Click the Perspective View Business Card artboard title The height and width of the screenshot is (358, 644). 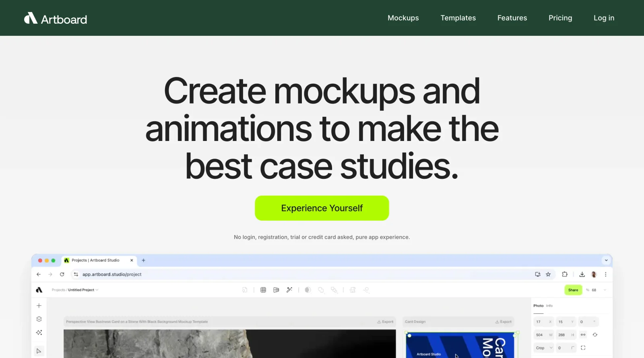pyautogui.click(x=137, y=322)
